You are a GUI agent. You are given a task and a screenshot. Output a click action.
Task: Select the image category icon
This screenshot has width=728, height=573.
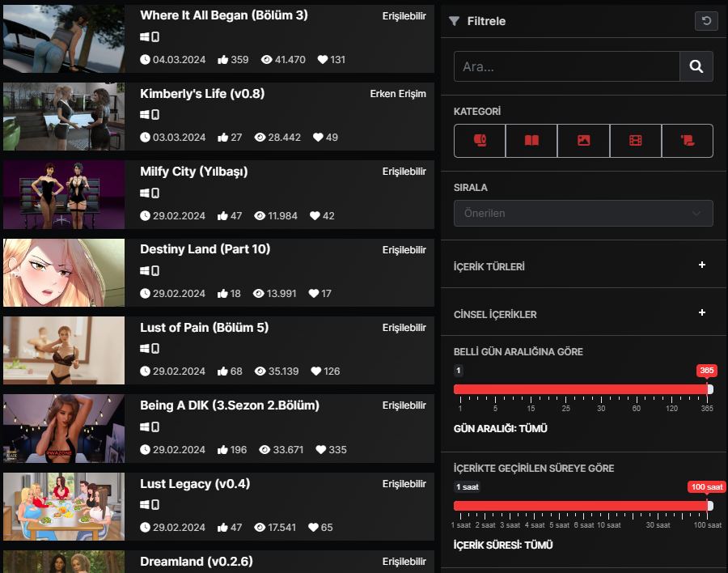[583, 140]
